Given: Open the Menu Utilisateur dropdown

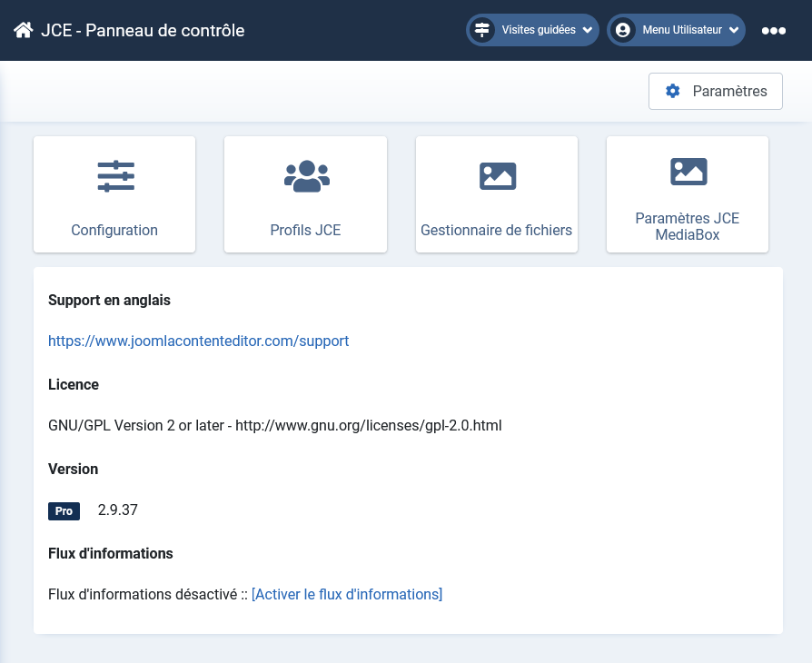Looking at the screenshot, I should coord(676,30).
